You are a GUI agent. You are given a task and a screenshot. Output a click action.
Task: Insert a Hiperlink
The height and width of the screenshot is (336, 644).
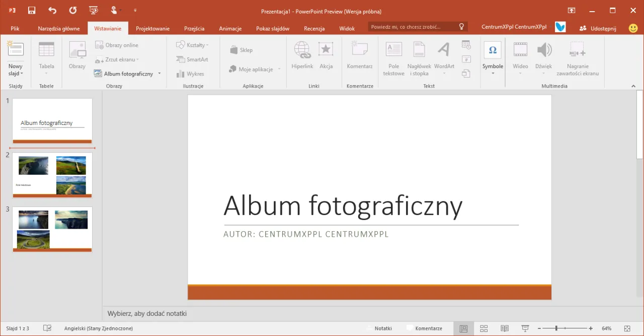pos(302,56)
